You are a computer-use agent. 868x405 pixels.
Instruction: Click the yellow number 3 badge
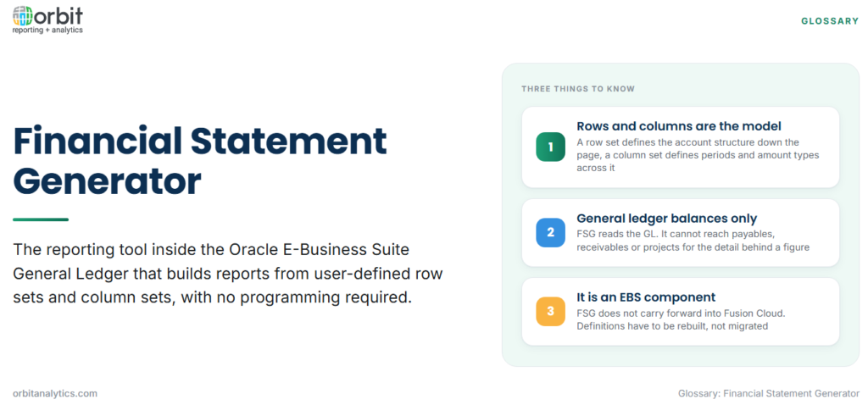(550, 311)
